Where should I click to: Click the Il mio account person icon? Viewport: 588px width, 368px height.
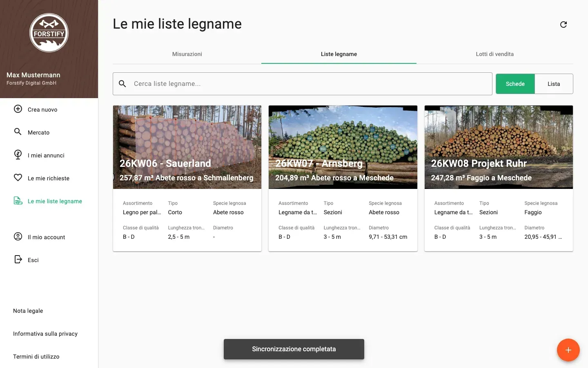pyautogui.click(x=18, y=236)
